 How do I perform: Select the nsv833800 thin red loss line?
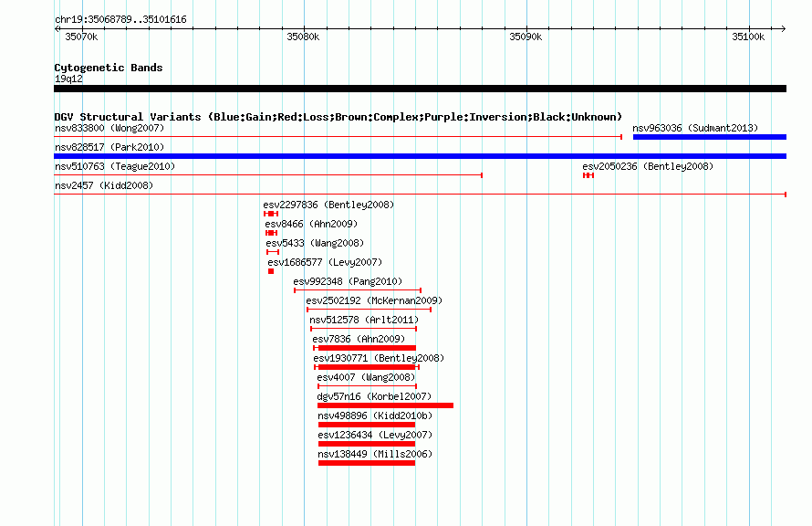(338, 137)
